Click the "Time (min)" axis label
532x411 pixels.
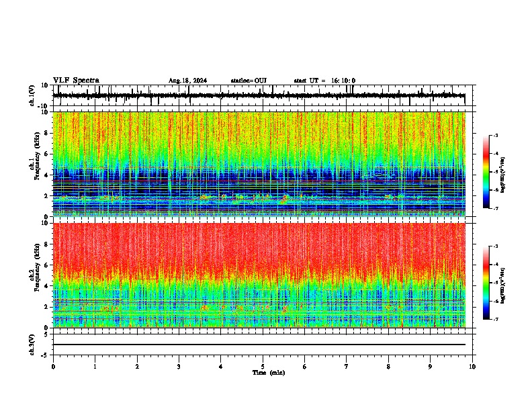[x=269, y=373]
